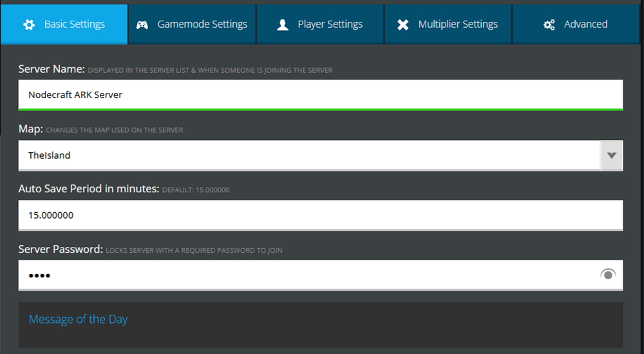Focus the Server Name text field
Image resolution: width=644 pixels, height=354 pixels.
pos(320,95)
